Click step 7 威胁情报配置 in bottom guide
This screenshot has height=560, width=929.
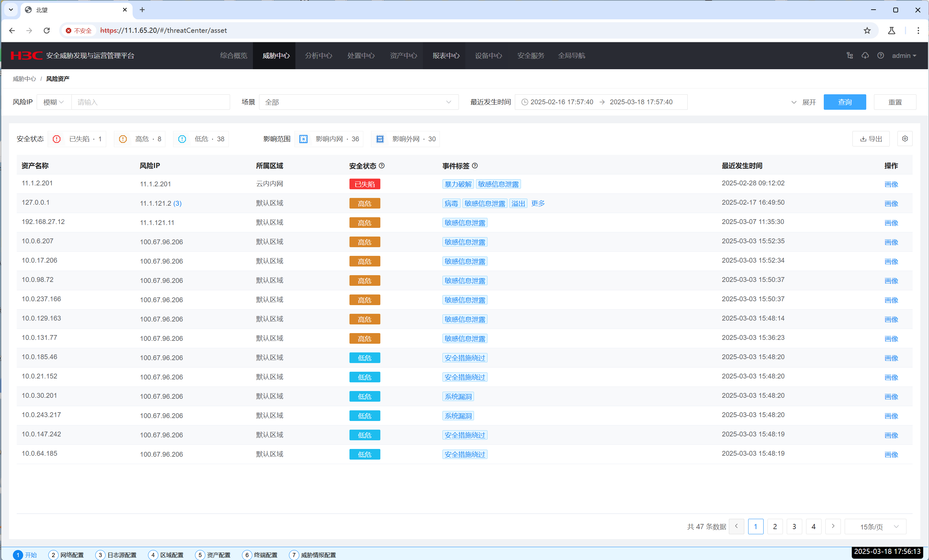coord(312,555)
